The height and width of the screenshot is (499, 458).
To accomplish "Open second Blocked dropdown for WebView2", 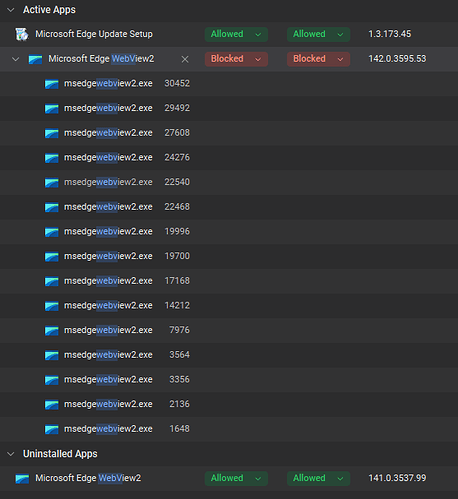I will 319,59.
